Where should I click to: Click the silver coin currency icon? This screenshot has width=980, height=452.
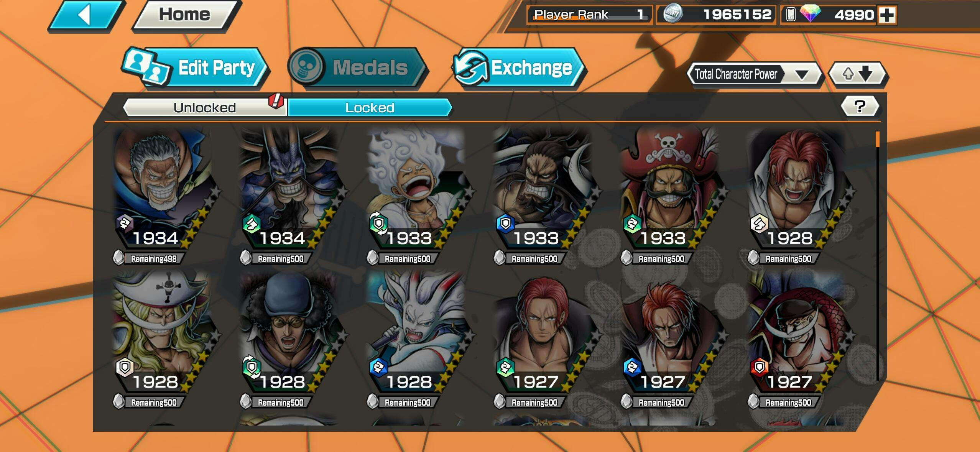673,14
